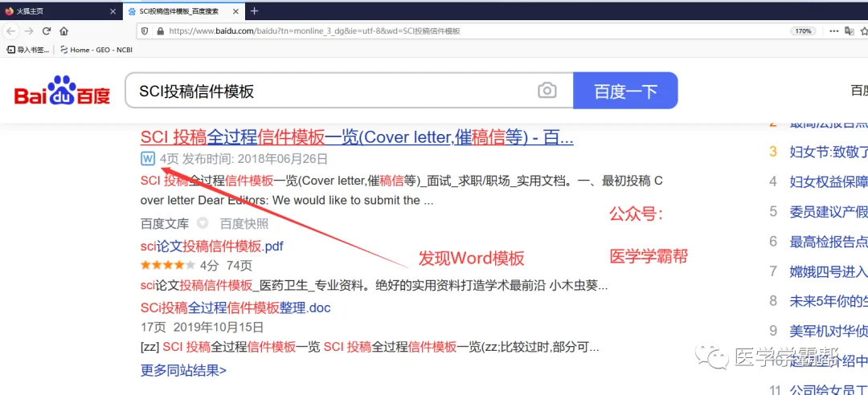The height and width of the screenshot is (395, 868).
Task: Click the text 4页 发布时间: 2018年06月26日
Action: (x=244, y=159)
